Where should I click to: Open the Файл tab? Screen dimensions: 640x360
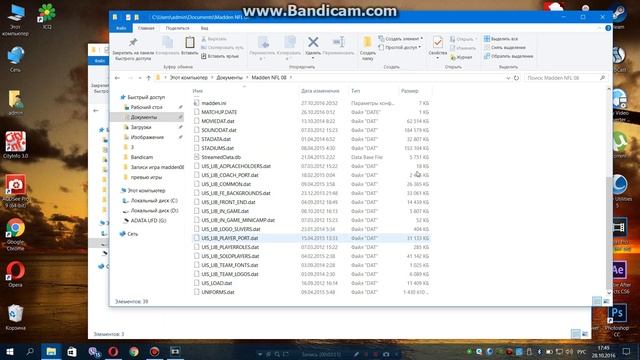click(x=121, y=28)
